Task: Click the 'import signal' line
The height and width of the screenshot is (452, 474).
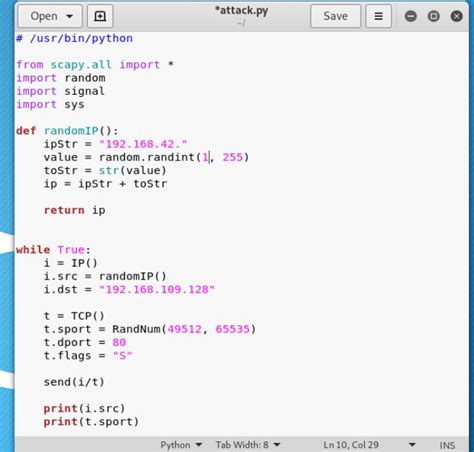Action: coord(61,91)
